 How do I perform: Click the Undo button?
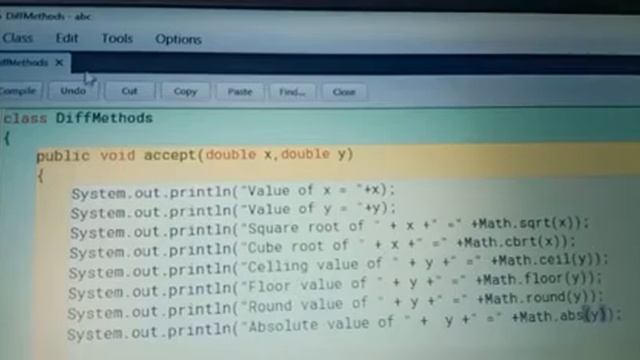[x=73, y=91]
